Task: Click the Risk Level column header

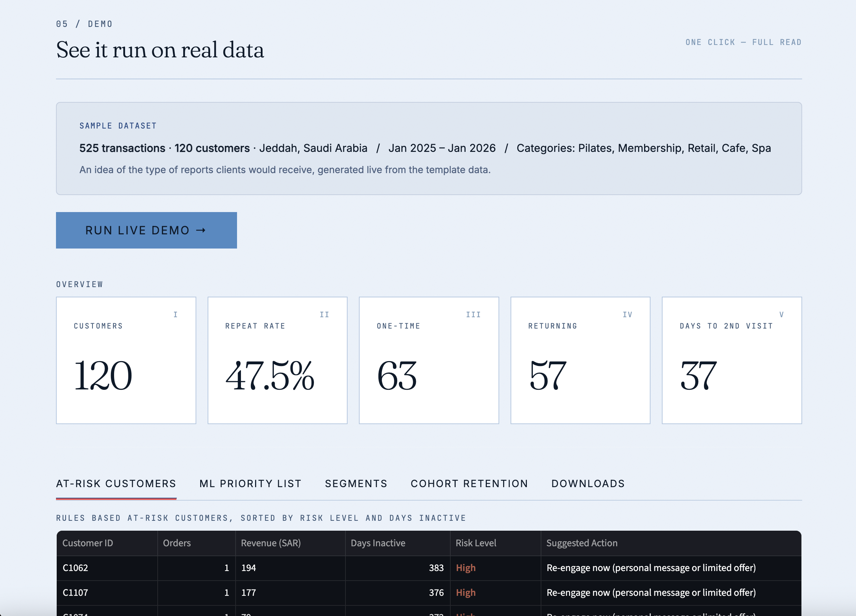Action: (475, 543)
